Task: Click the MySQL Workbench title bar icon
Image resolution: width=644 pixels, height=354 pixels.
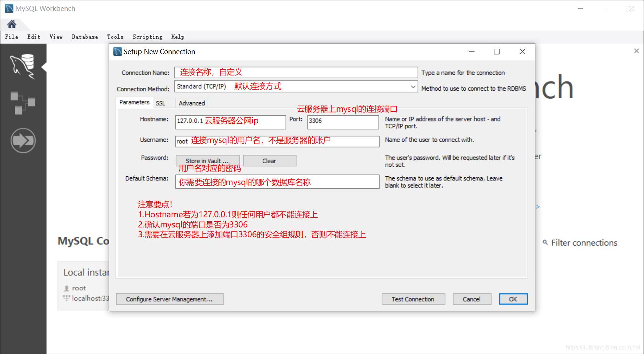Action: click(x=9, y=8)
